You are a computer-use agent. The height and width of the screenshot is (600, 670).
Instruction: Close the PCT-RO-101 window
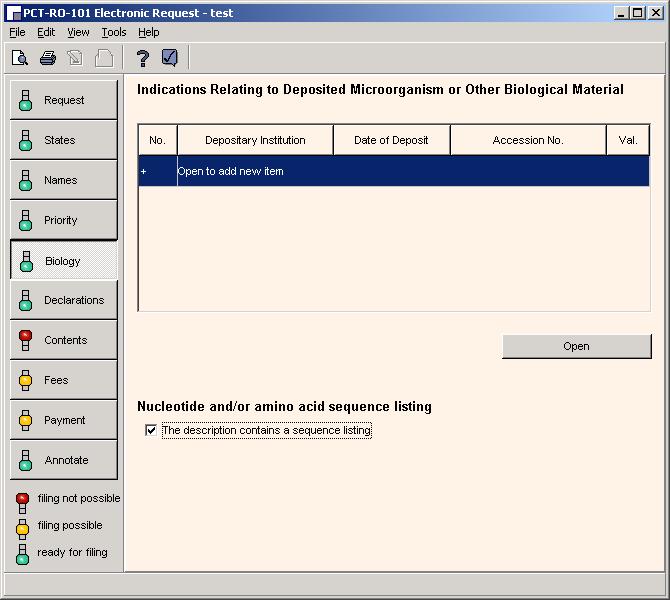(x=655, y=13)
